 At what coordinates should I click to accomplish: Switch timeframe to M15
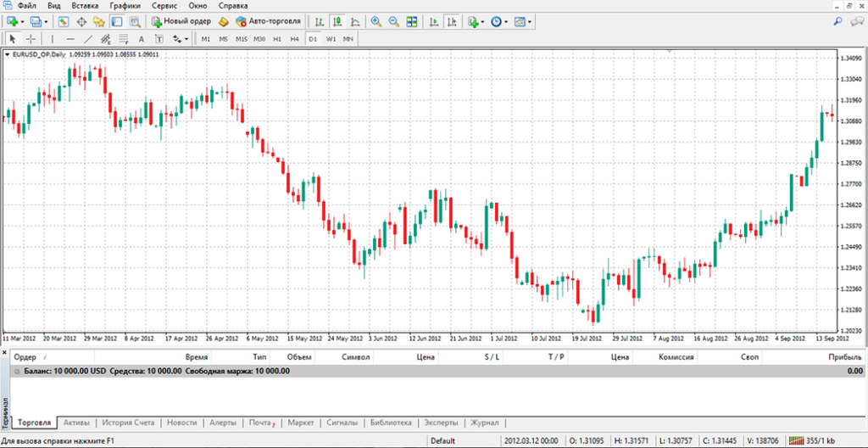pyautogui.click(x=242, y=39)
